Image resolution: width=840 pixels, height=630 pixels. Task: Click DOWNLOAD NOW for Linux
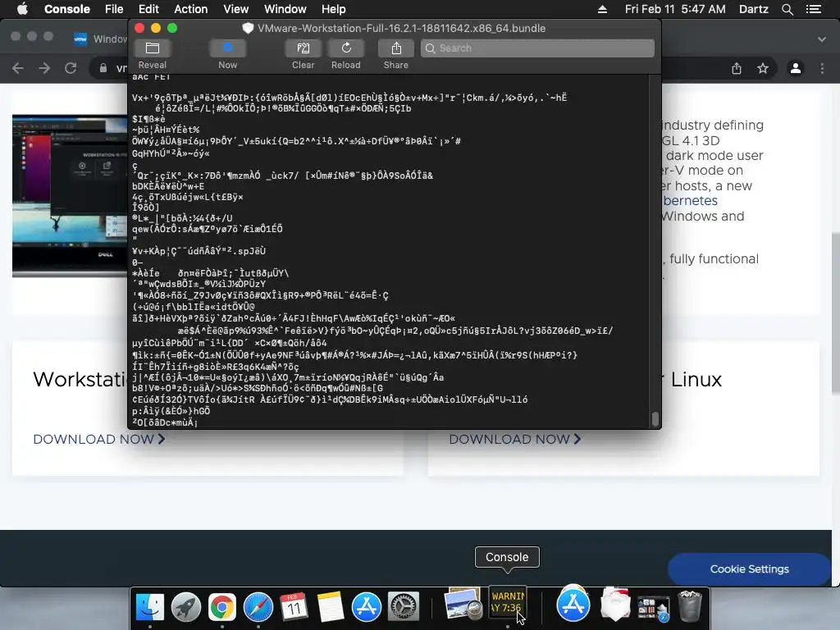(515, 440)
